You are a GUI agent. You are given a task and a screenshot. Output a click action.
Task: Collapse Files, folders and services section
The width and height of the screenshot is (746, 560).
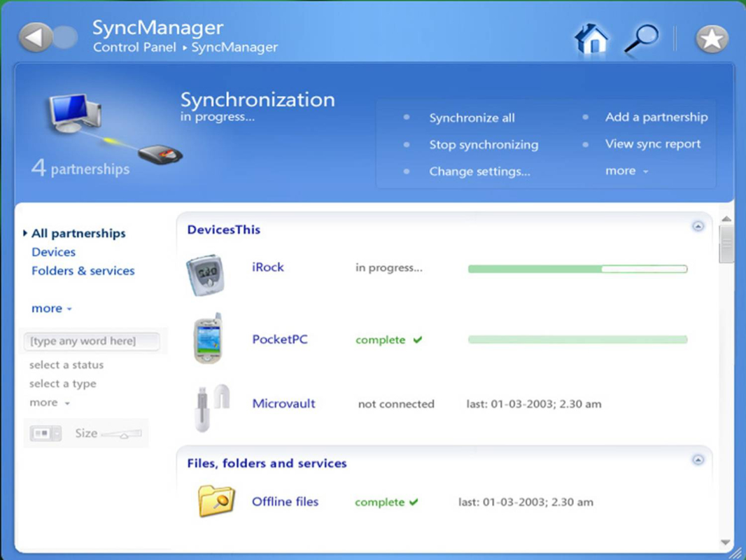[698, 460]
